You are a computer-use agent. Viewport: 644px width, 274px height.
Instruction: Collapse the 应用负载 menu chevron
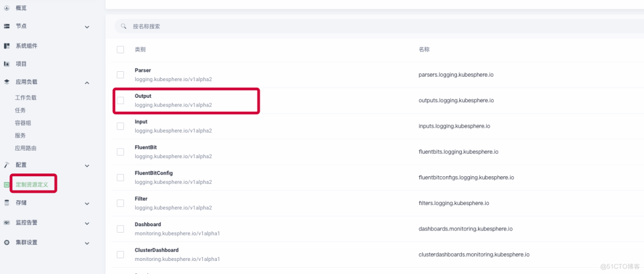point(87,83)
